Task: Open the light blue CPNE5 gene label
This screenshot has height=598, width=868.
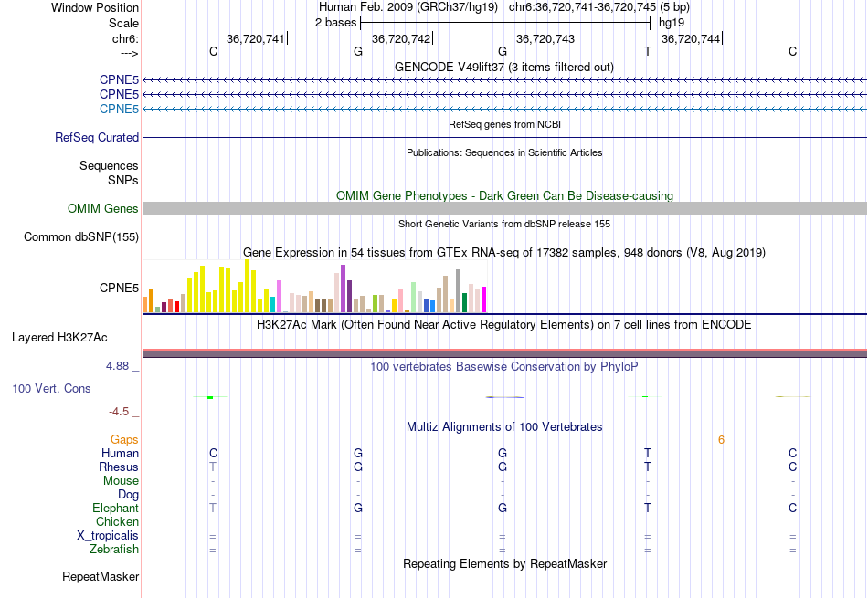Action: 119,109
